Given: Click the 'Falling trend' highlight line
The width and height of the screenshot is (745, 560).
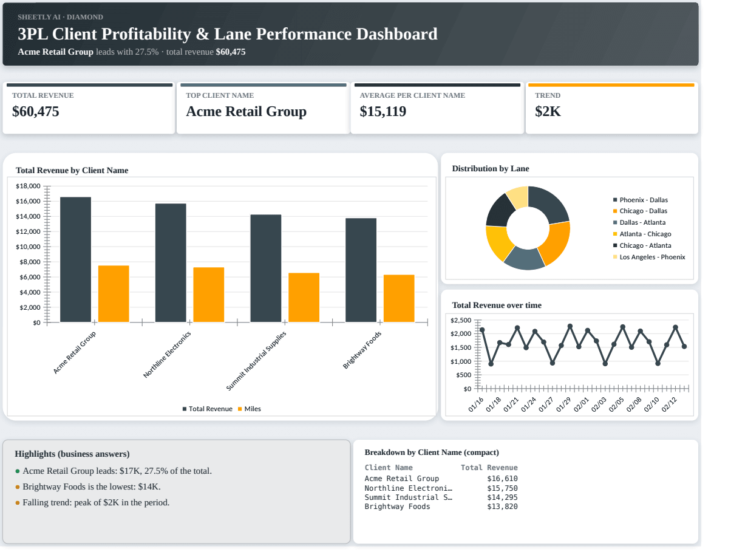Looking at the screenshot, I should [x=92, y=502].
